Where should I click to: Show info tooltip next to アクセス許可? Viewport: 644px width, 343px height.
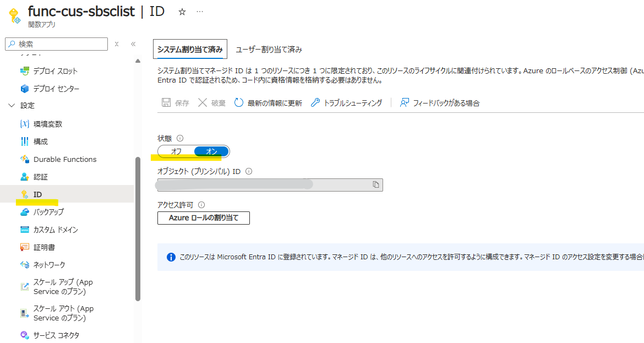(x=201, y=205)
